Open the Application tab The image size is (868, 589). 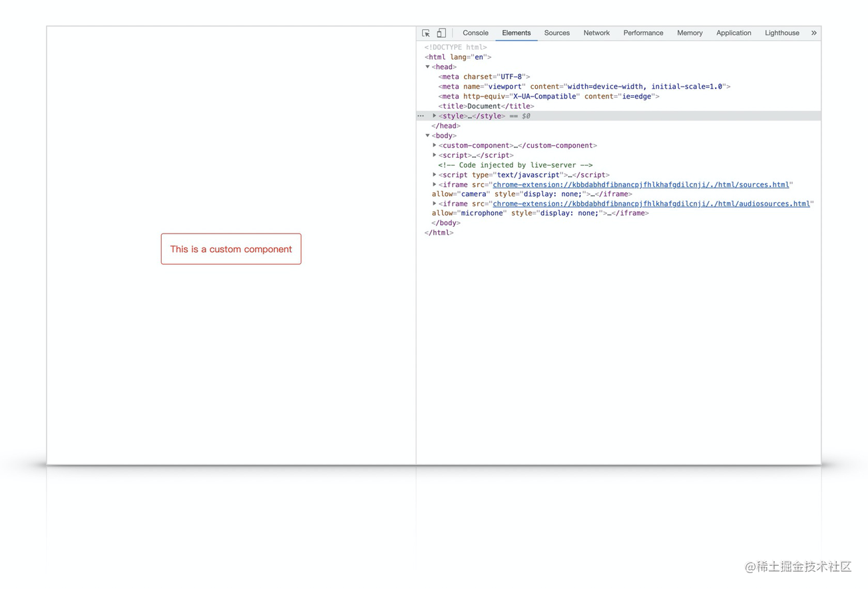coord(734,33)
